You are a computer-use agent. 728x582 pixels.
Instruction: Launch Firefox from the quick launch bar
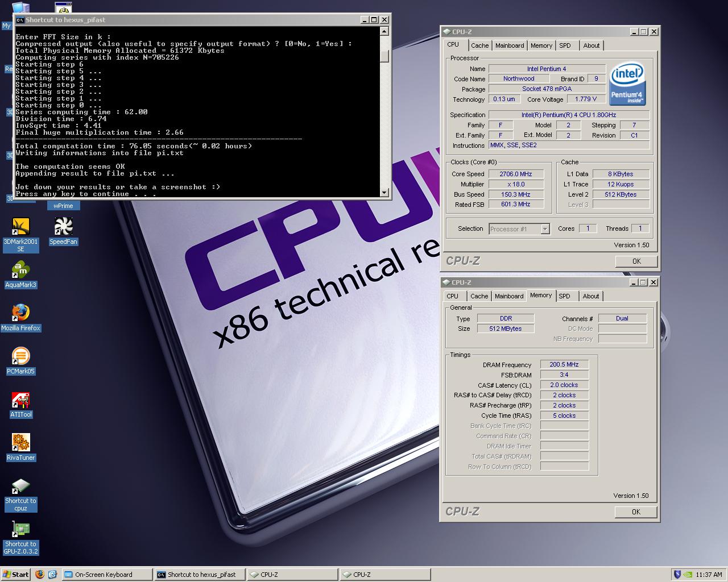click(40, 574)
